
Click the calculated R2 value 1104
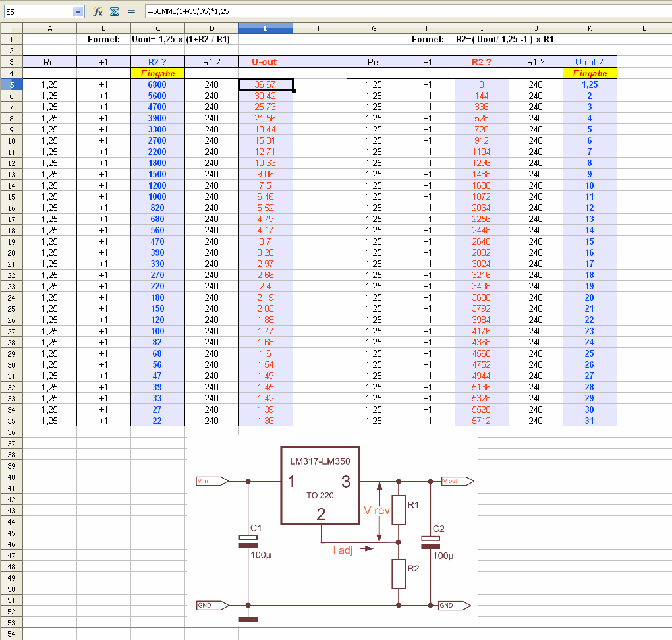482,152
